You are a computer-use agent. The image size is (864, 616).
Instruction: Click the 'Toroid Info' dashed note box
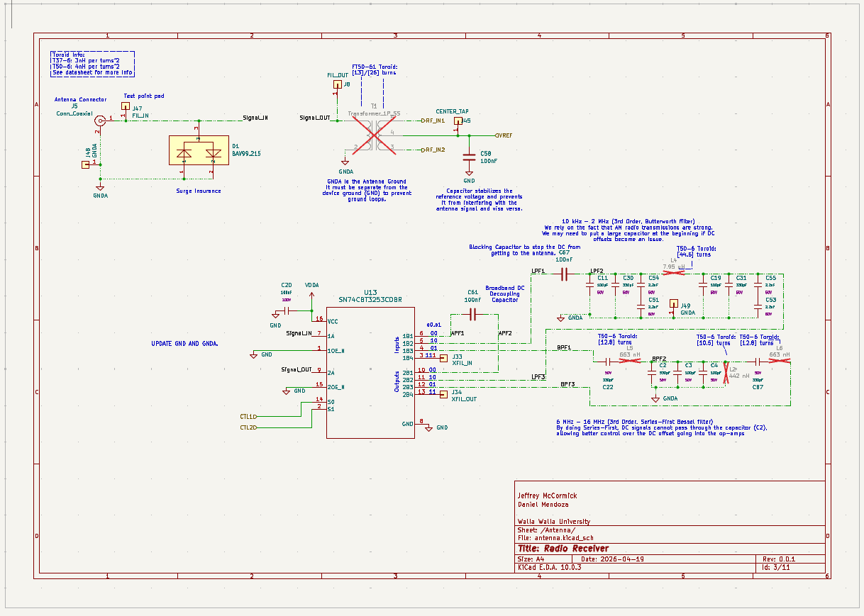point(92,64)
